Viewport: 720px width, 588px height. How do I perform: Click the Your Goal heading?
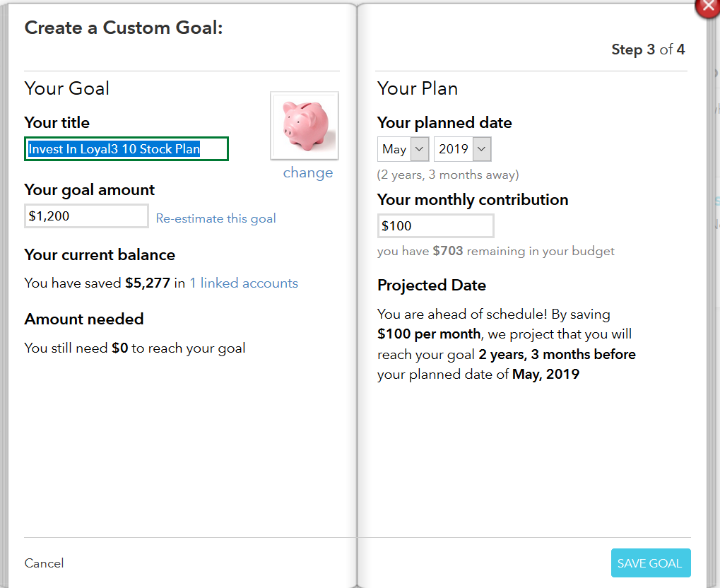point(67,88)
